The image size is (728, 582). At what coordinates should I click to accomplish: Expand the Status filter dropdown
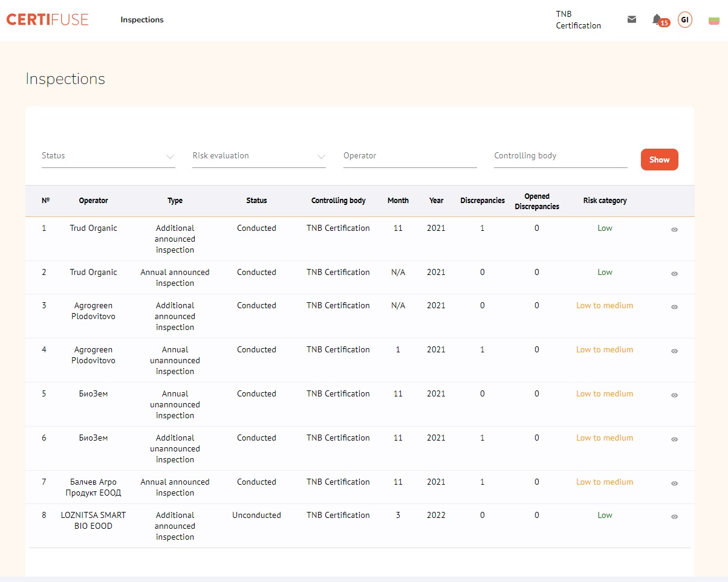click(x=108, y=156)
